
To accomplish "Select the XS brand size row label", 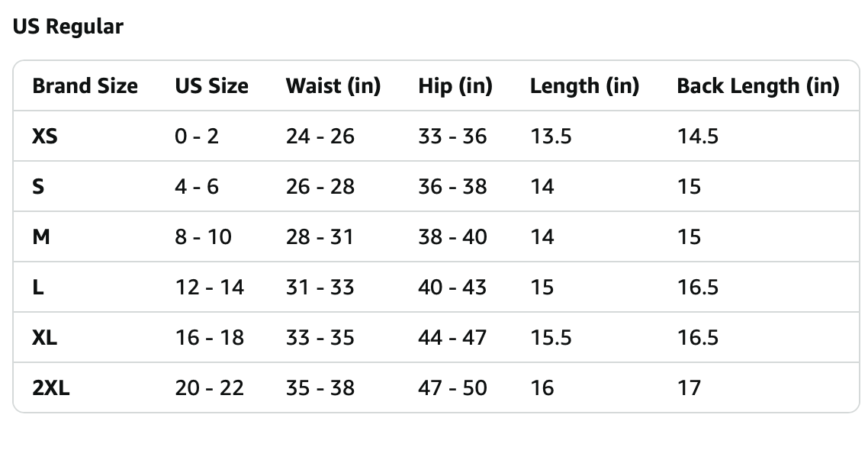I will (45, 137).
